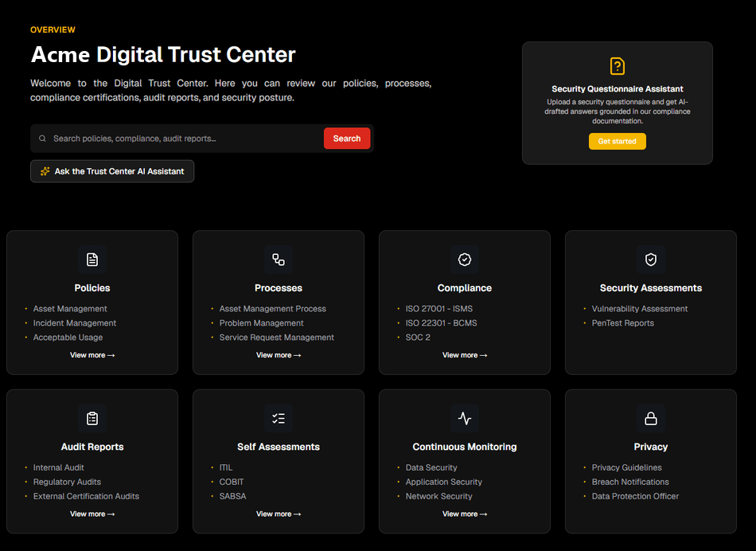This screenshot has height=551, width=756.
Task: Click the Acme Digital Trust Center title
Action: [163, 54]
